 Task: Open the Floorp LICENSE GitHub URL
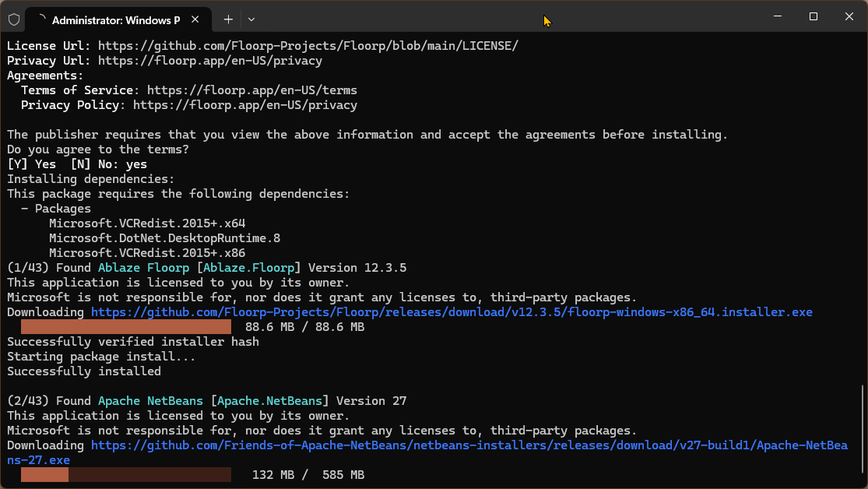click(x=307, y=46)
